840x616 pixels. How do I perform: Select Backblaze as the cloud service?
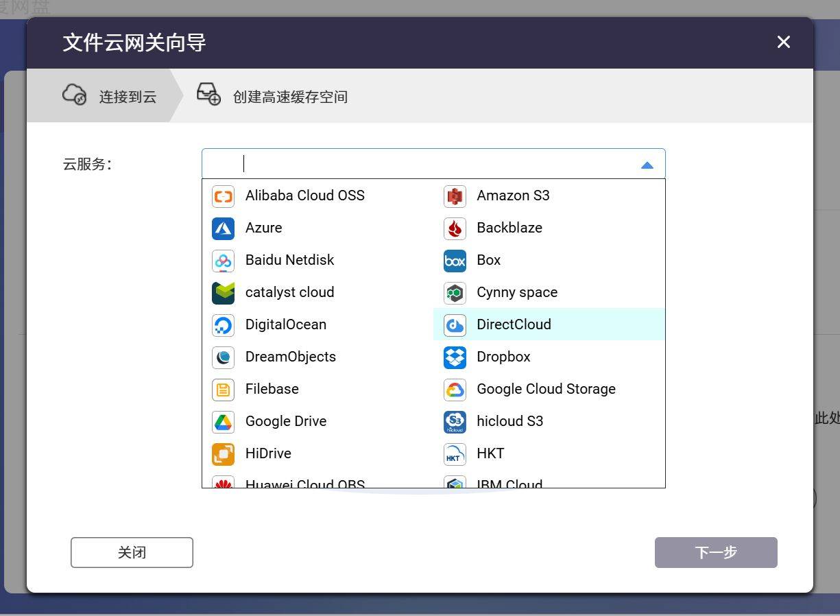(549, 228)
